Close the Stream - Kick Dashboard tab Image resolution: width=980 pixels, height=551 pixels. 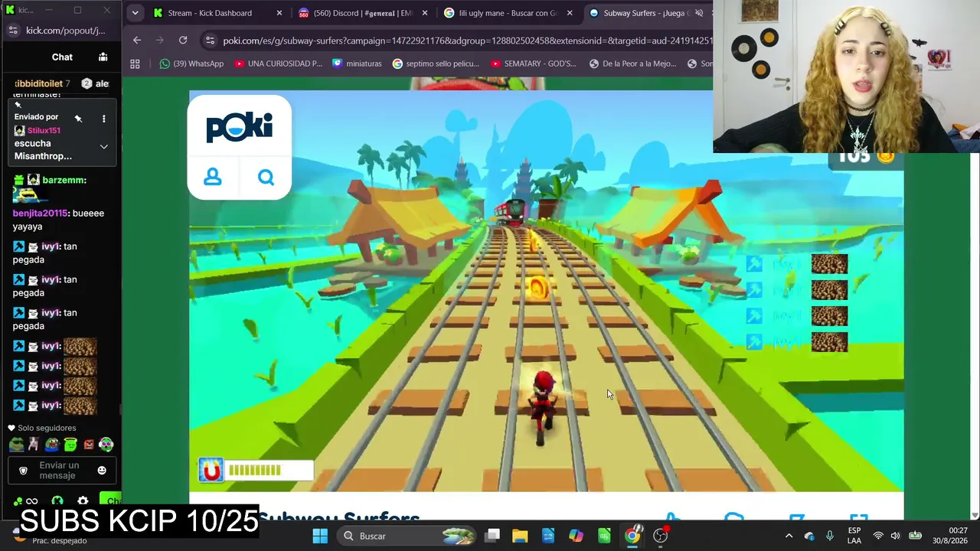(x=279, y=13)
